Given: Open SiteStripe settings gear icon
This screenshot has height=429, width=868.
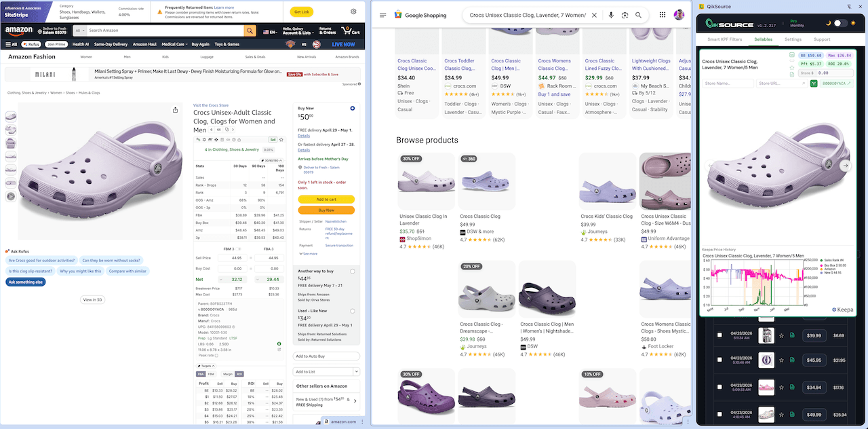Looking at the screenshot, I should pos(353,12).
